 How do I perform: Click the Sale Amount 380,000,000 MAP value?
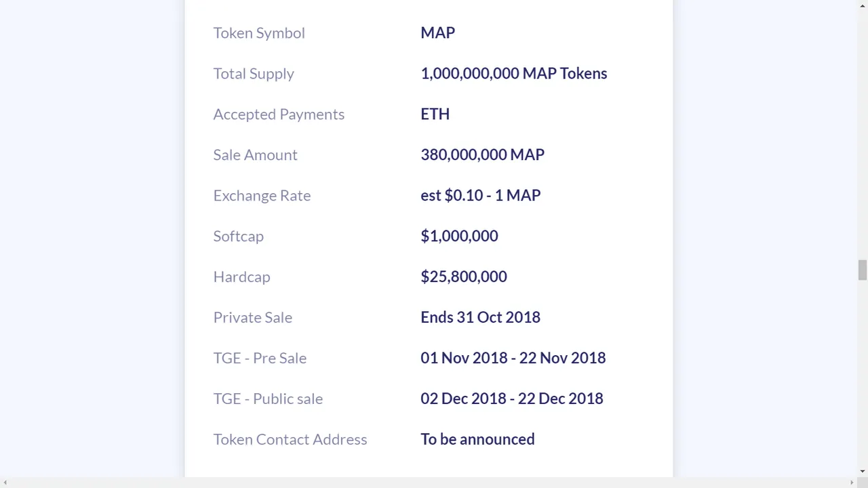click(482, 155)
